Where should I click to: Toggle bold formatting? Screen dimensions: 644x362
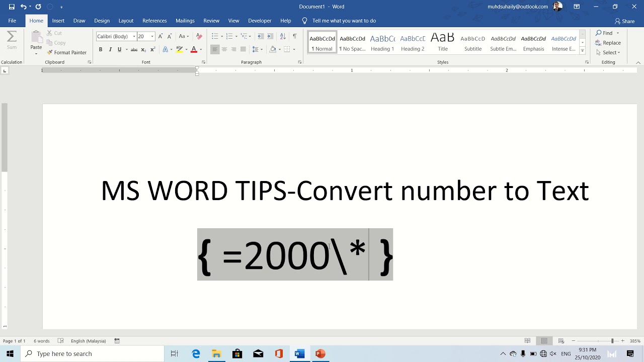tap(101, 49)
